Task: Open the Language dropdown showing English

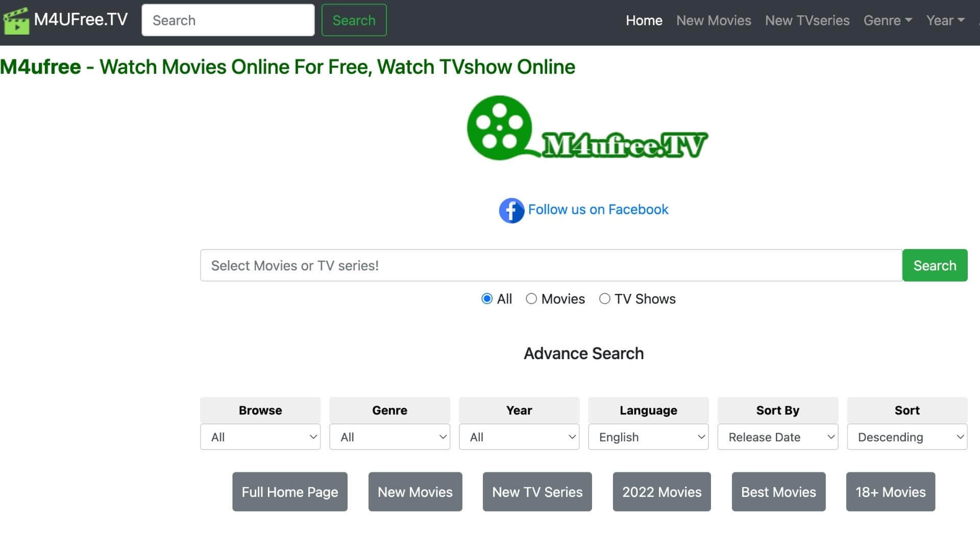Action: tap(648, 437)
